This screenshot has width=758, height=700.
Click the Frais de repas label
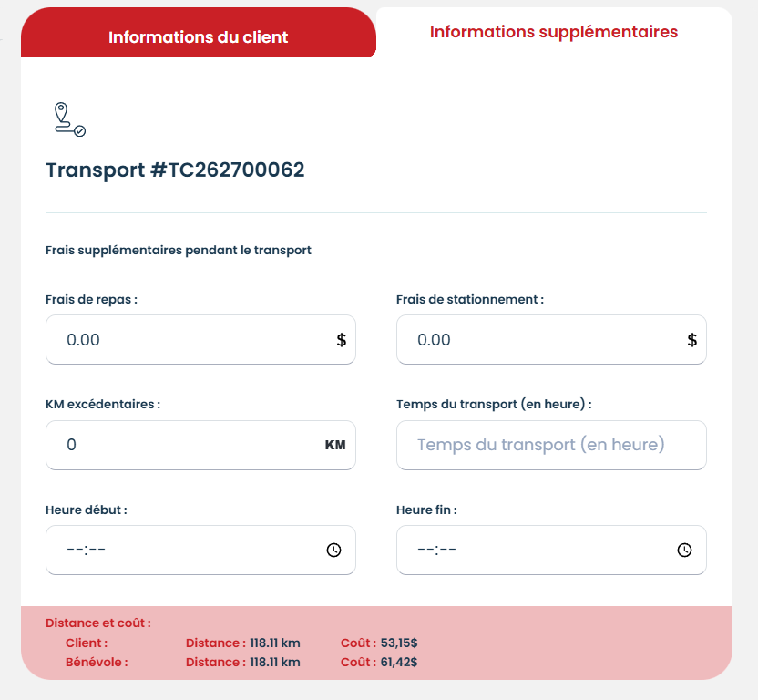[91, 299]
